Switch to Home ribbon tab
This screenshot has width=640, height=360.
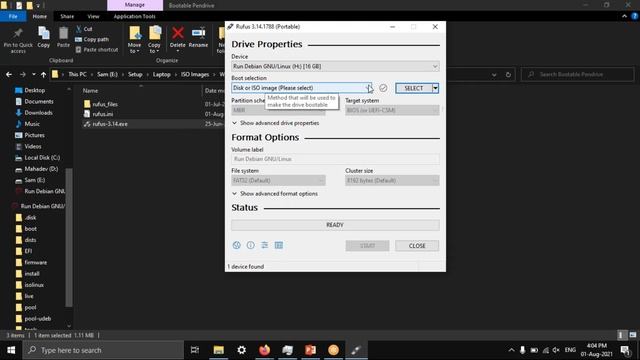click(40, 16)
